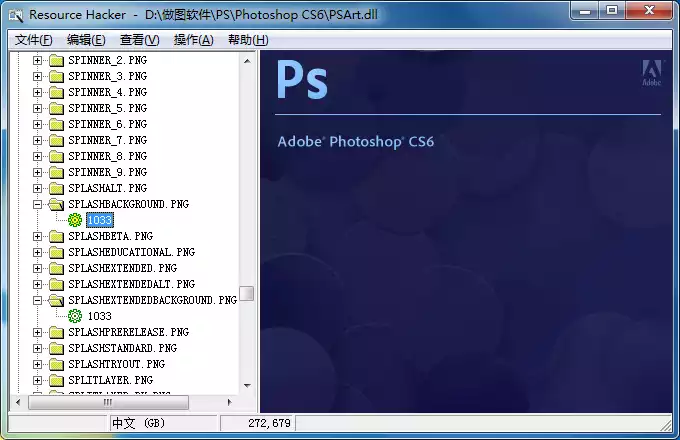
Task: Click the Photoshop CS6 splash preview image
Action: (x=466, y=231)
